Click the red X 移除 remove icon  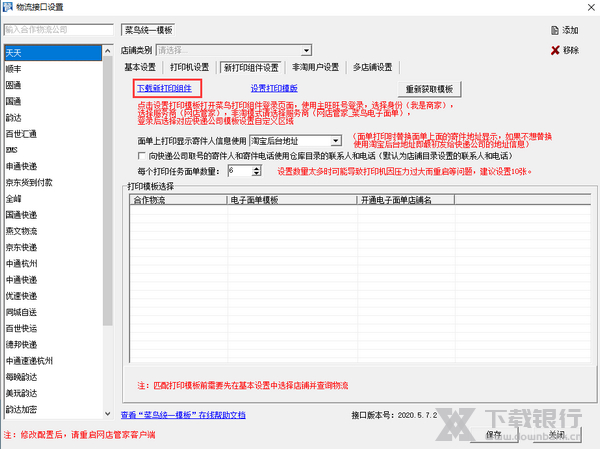click(555, 50)
